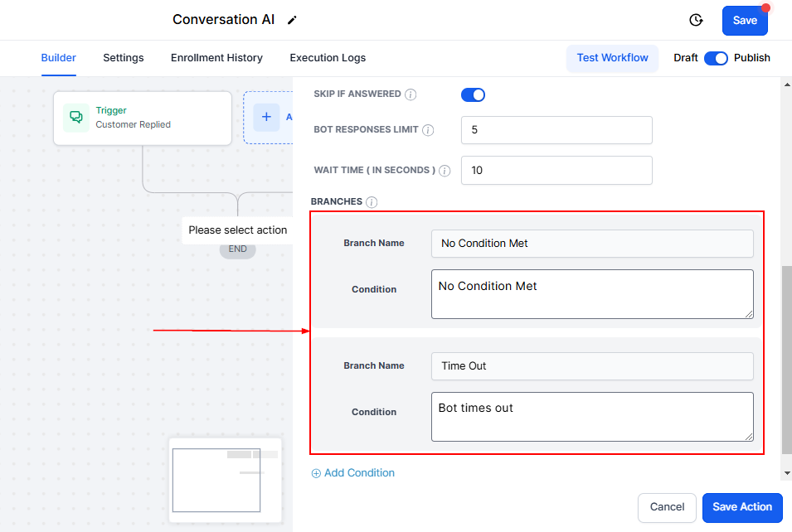Toggle Draft/Publish switch
This screenshot has width=792, height=532.
(716, 58)
